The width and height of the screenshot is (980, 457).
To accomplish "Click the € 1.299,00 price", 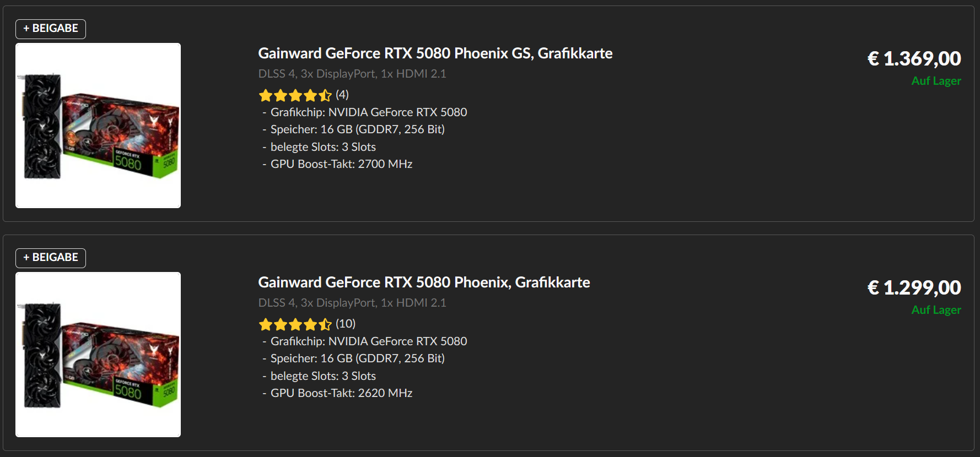I will coord(914,287).
